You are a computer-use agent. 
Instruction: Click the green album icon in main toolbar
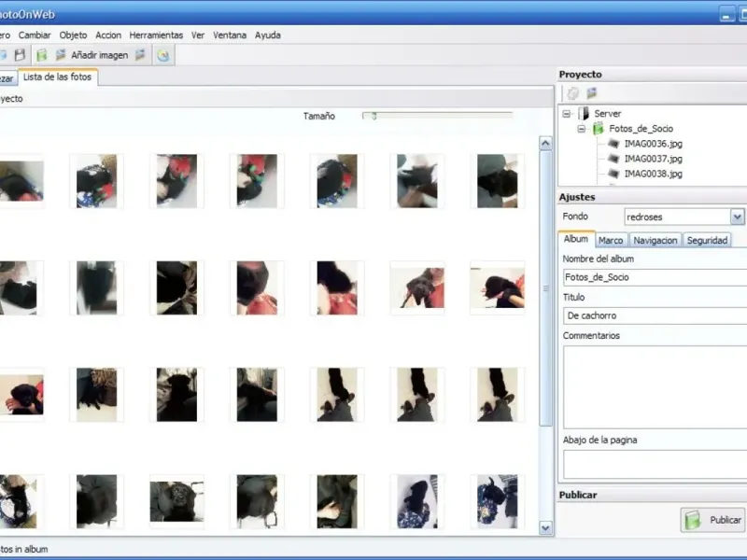click(42, 55)
